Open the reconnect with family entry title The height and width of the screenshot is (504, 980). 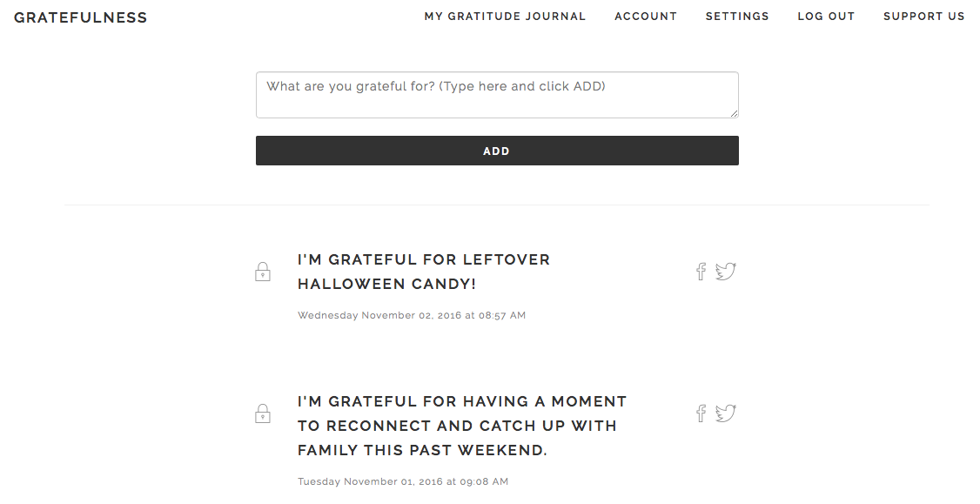click(x=462, y=425)
